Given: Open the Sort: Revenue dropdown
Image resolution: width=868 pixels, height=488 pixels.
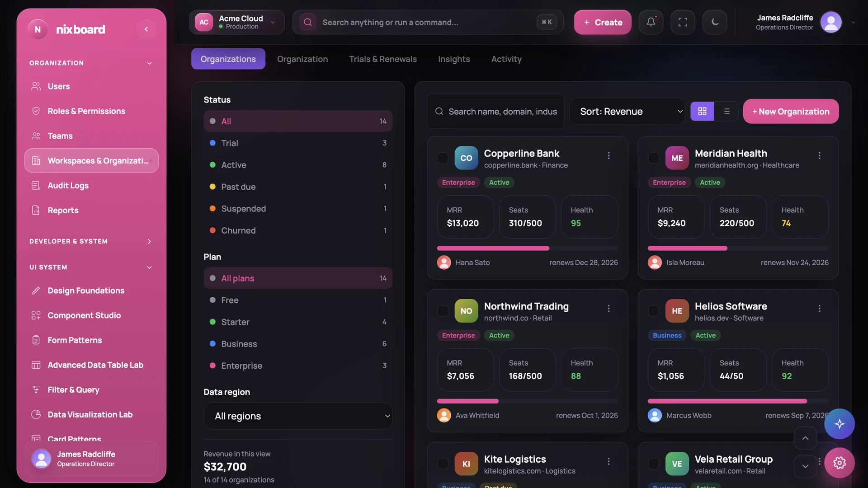Looking at the screenshot, I should coord(627,111).
